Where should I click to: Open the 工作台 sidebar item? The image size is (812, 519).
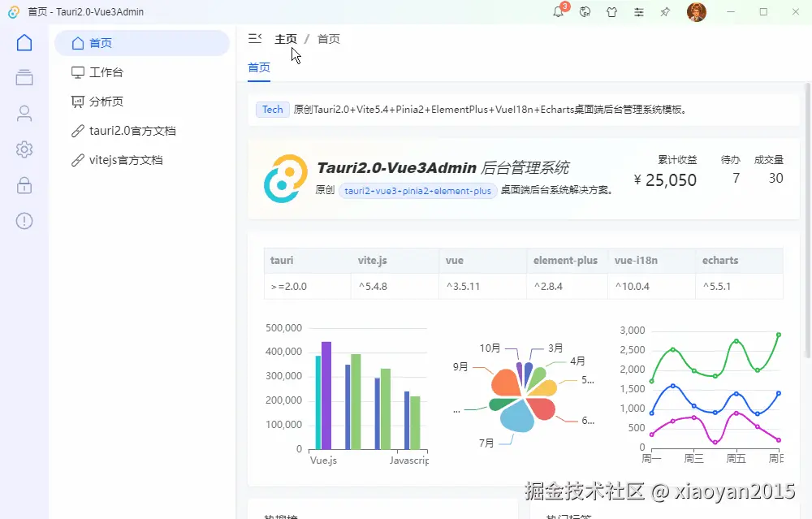[142, 72]
